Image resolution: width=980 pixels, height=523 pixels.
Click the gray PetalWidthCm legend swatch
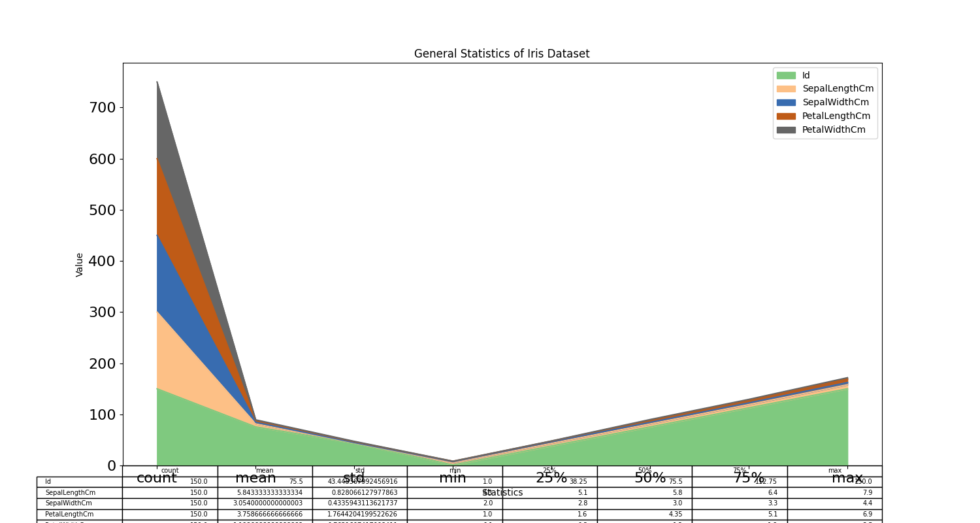click(x=786, y=129)
